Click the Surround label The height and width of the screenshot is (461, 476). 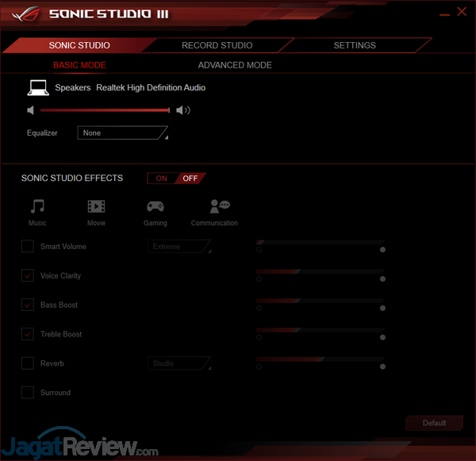point(56,393)
